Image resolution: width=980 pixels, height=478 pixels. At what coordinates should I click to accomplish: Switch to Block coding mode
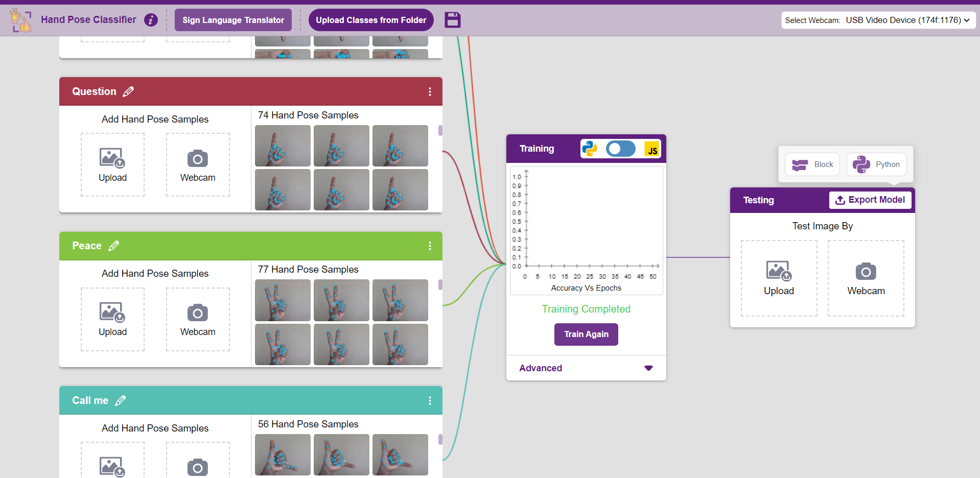point(812,164)
